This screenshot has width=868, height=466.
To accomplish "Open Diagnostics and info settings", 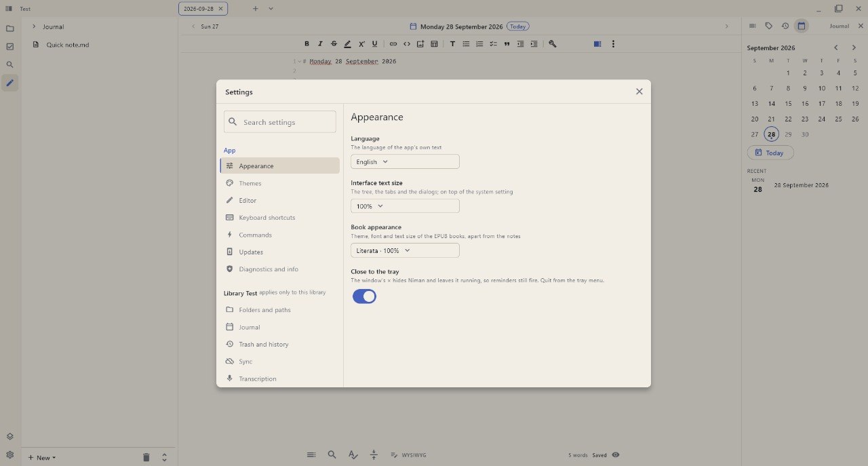I will [x=280, y=269].
